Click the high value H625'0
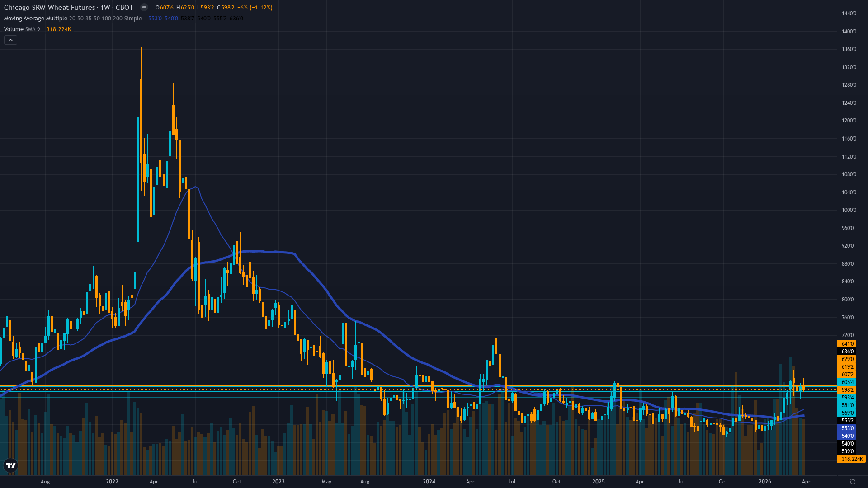This screenshot has width=868, height=488. point(185,8)
